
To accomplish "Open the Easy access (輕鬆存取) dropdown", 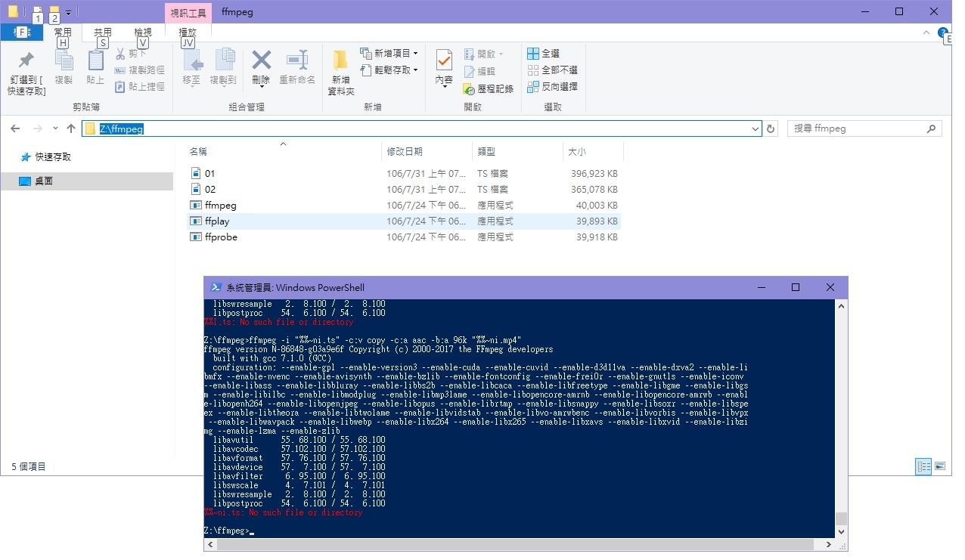I will (389, 70).
